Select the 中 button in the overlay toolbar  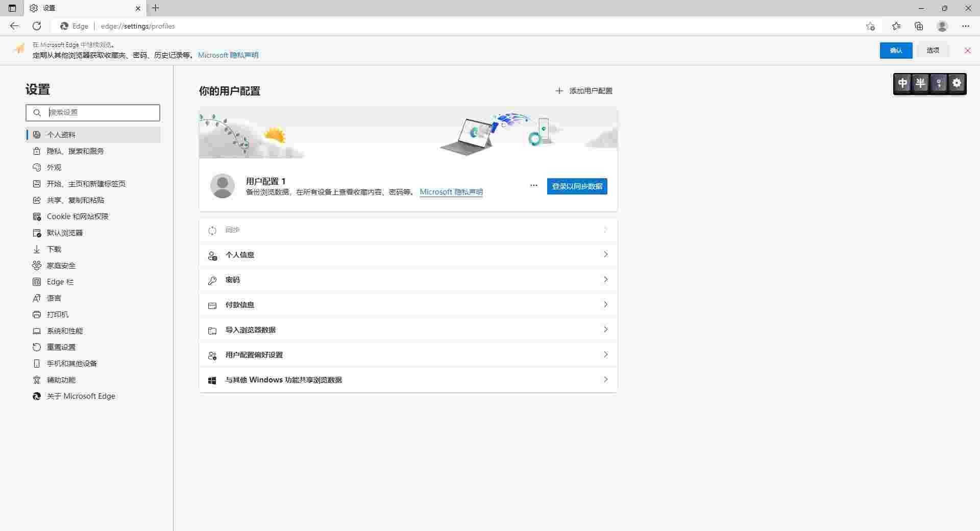click(903, 83)
